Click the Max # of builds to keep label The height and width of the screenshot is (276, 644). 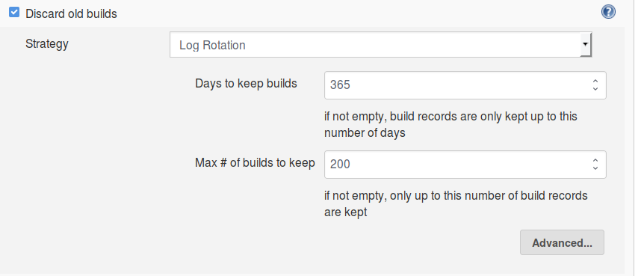(x=255, y=163)
